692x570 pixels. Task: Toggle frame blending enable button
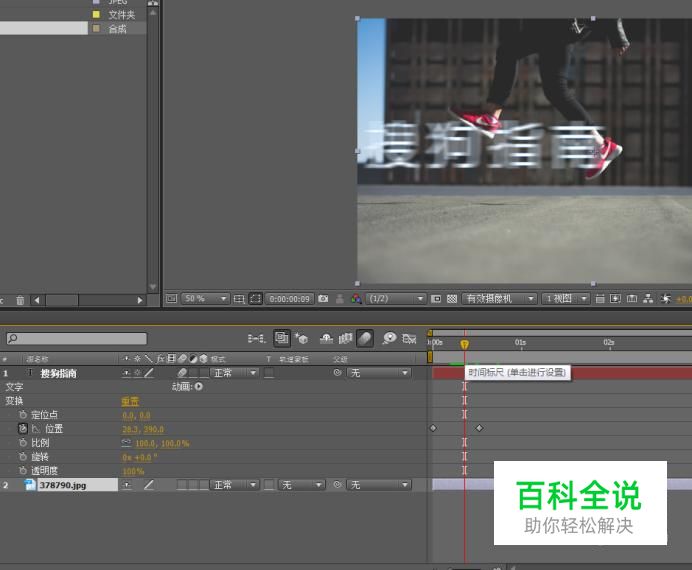(345, 338)
